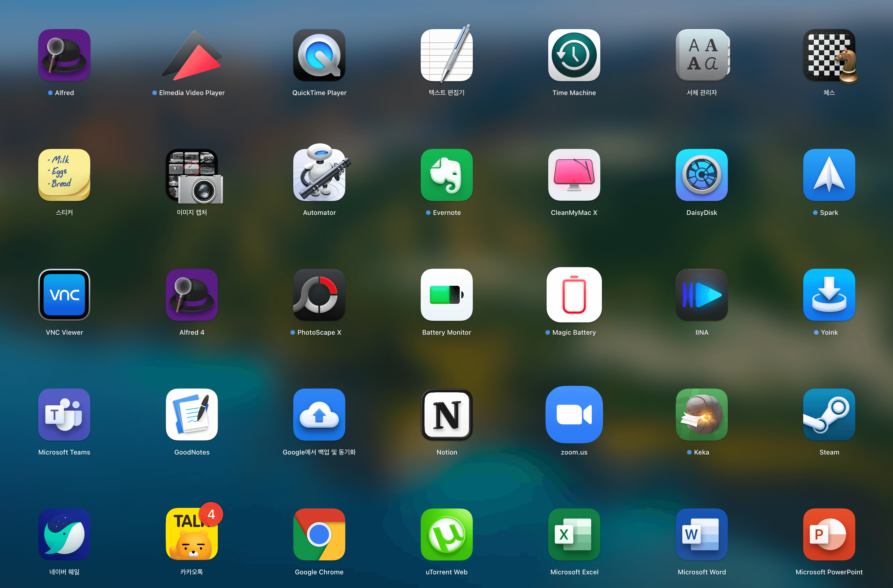Launch Notion
Image resolution: width=893 pixels, height=588 pixels.
pos(446,414)
